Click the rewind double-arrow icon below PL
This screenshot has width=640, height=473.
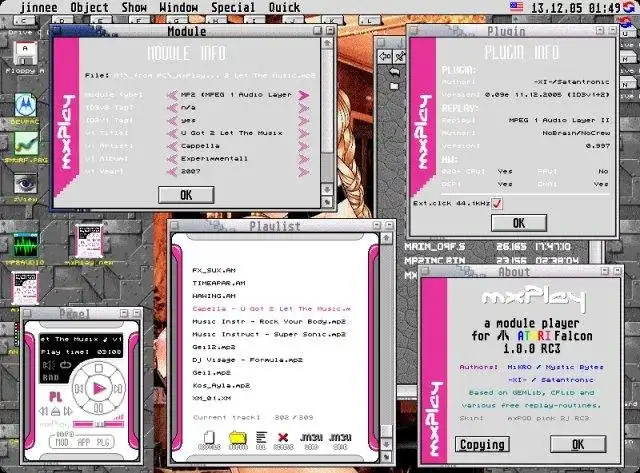click(44, 411)
